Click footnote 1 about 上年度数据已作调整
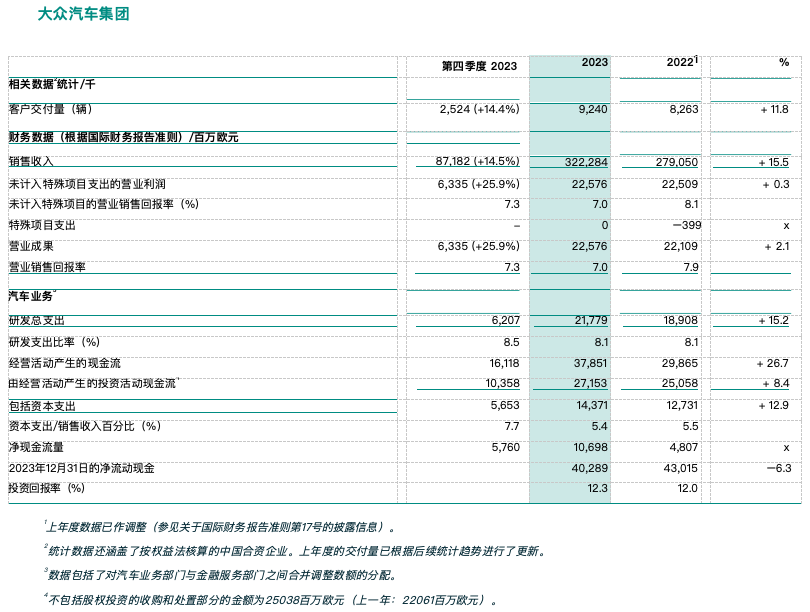 coord(220,527)
